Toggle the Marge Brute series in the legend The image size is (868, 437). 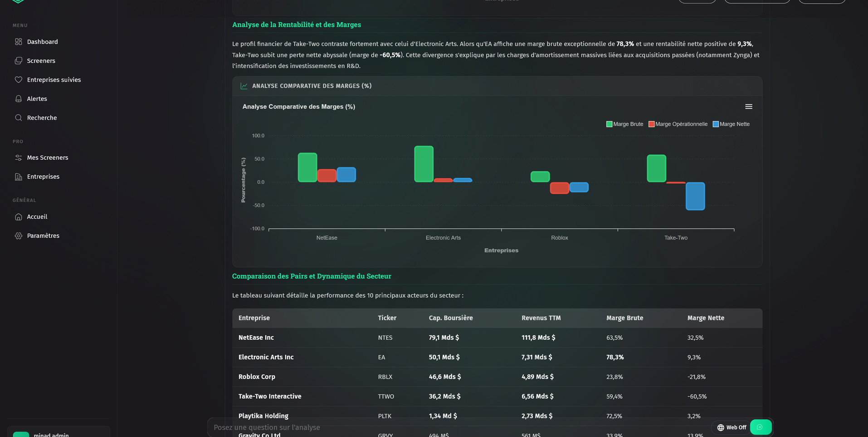(624, 123)
